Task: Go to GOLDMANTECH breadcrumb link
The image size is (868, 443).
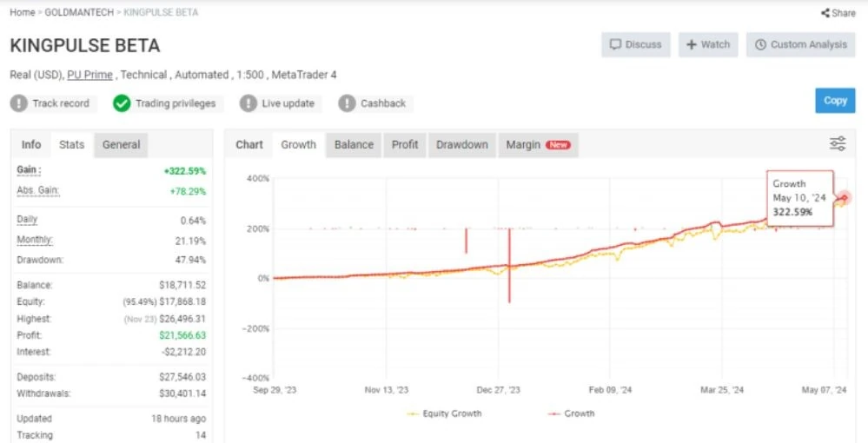Action: tap(78, 12)
